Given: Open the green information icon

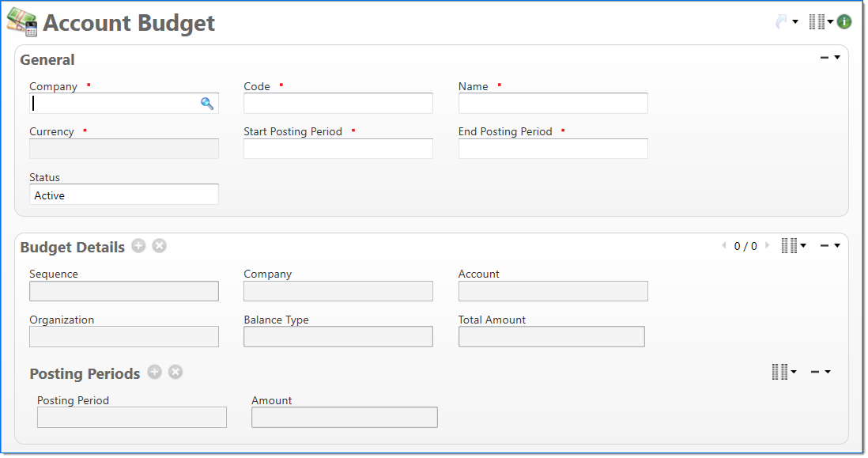Looking at the screenshot, I should [844, 22].
